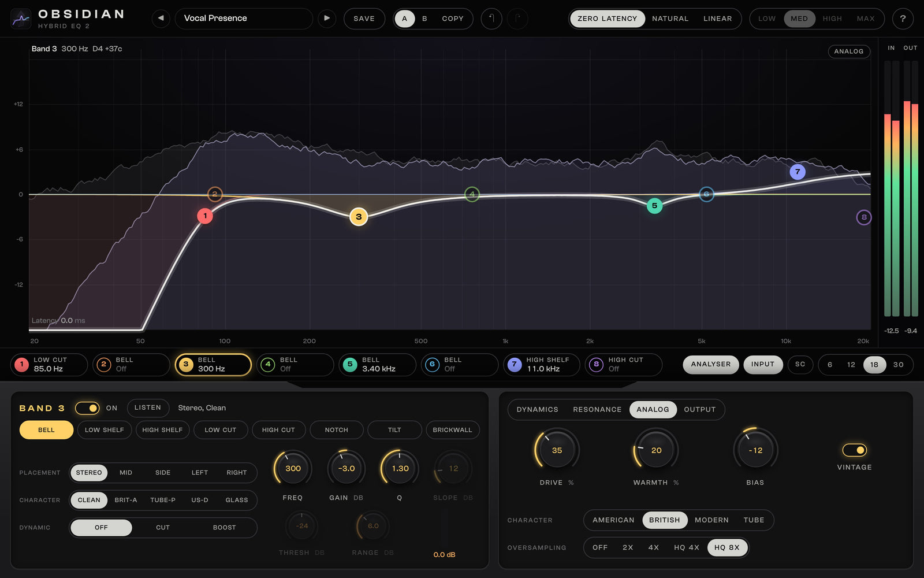Click the undo arrow icon
The image size is (924, 578).
click(x=491, y=18)
